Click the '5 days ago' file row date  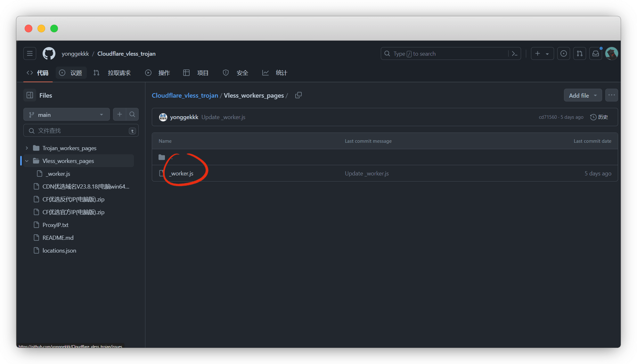pyautogui.click(x=598, y=174)
